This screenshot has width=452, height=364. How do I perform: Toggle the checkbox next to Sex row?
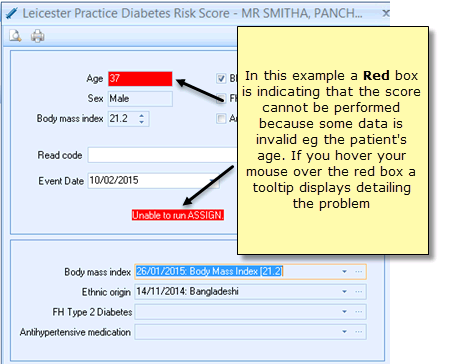tap(221, 98)
